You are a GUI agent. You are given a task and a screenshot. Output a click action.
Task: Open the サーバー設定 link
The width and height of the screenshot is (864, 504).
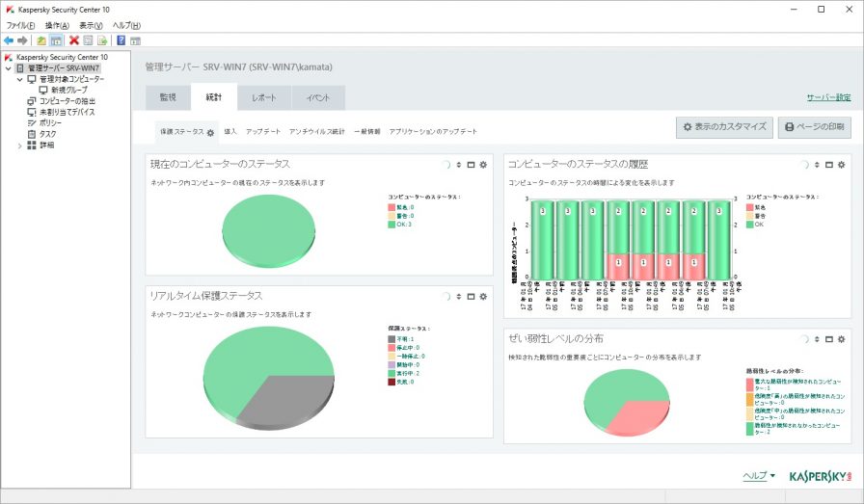pyautogui.click(x=828, y=97)
